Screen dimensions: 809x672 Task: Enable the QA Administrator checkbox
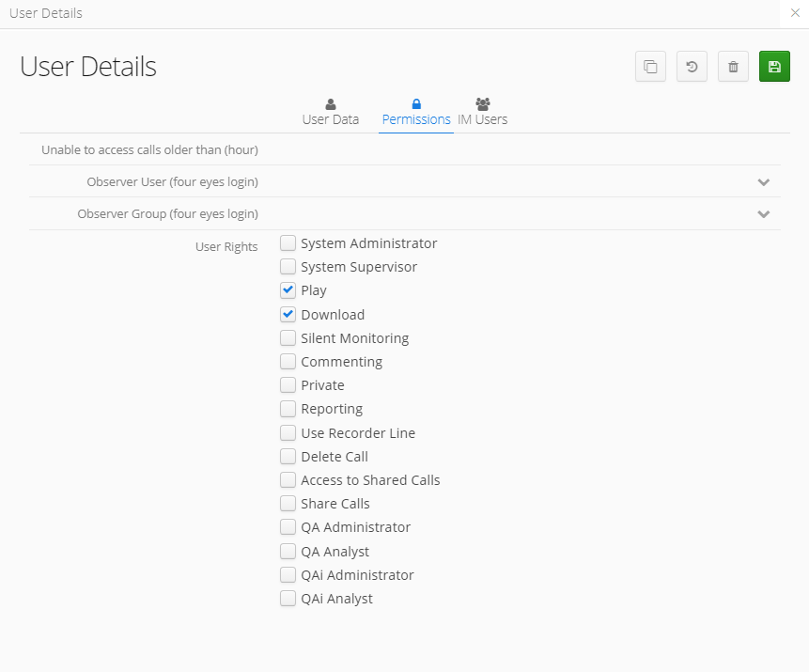pyautogui.click(x=288, y=527)
